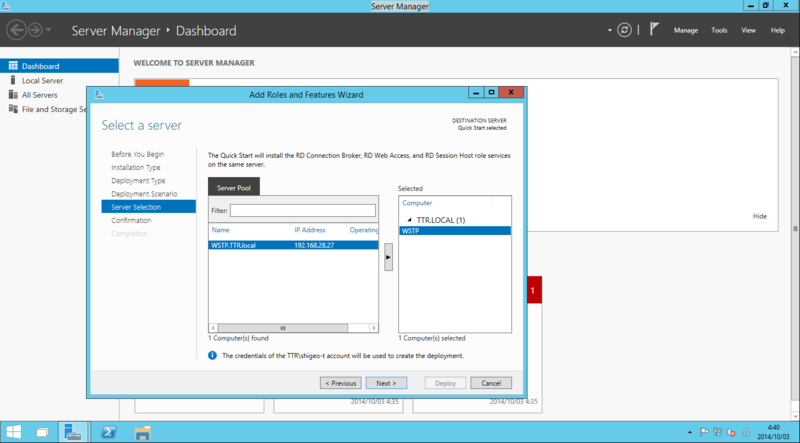The image size is (800, 443).
Task: Click the horizontal scrollbar thumb in server list
Action: 283,328
